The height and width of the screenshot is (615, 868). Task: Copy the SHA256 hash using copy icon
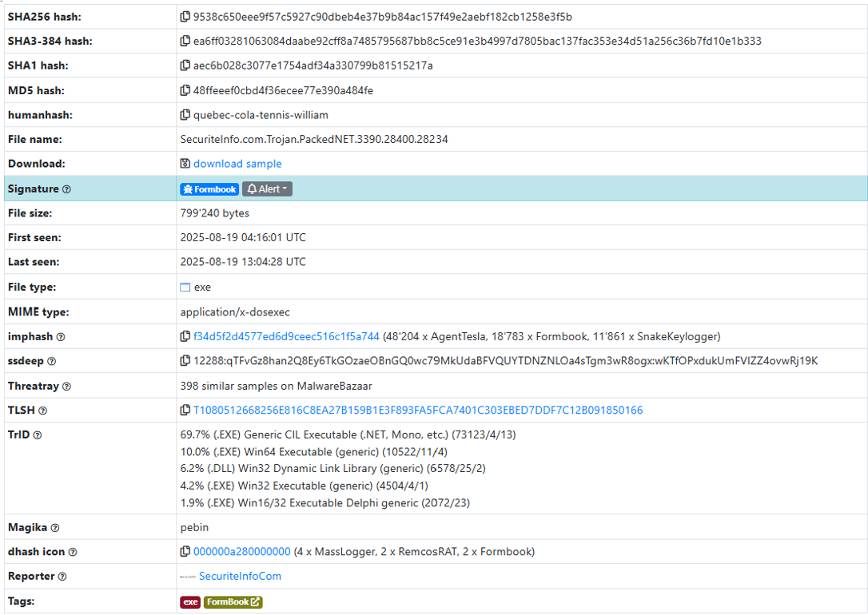(x=185, y=17)
